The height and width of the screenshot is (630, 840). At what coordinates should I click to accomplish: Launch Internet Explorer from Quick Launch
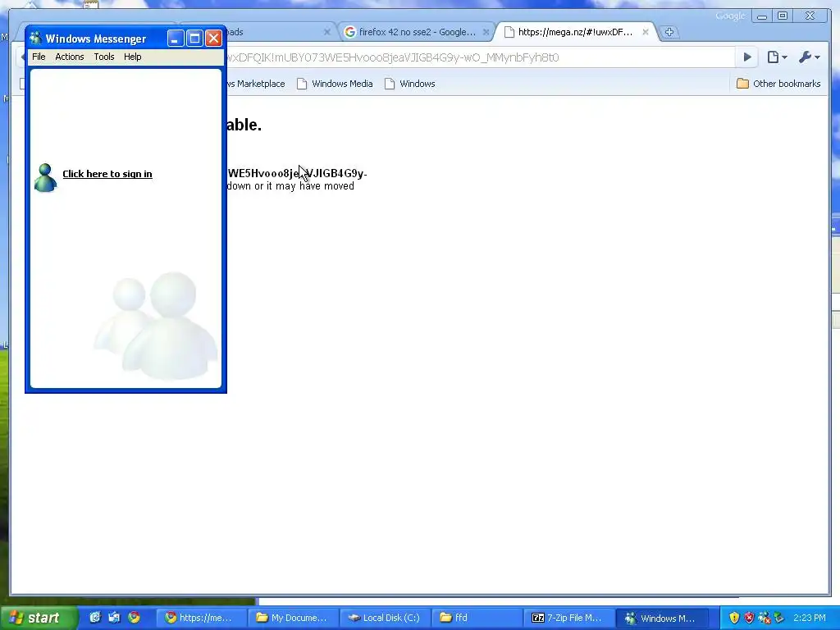coord(95,618)
